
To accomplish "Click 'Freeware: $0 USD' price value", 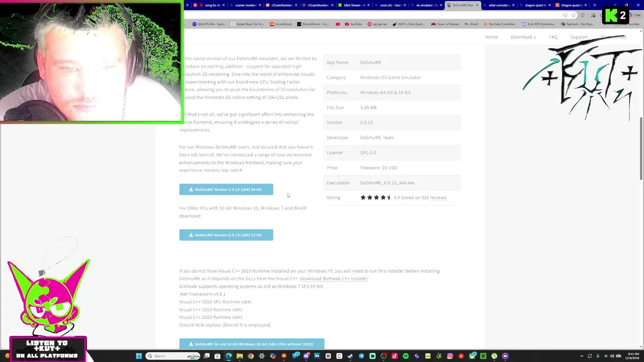I will (x=378, y=167).
